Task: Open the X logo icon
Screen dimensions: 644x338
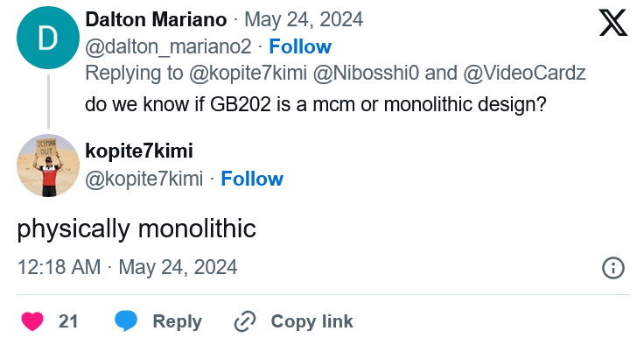Action: [612, 23]
